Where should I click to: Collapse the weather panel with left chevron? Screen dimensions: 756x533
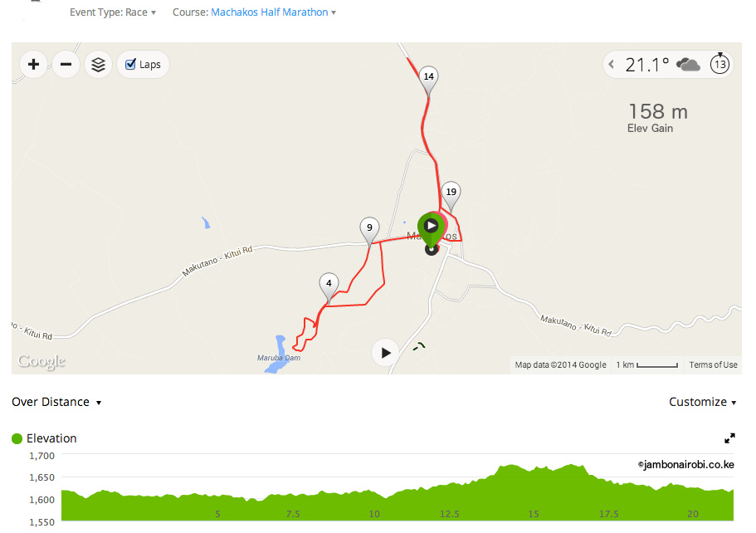(612, 64)
